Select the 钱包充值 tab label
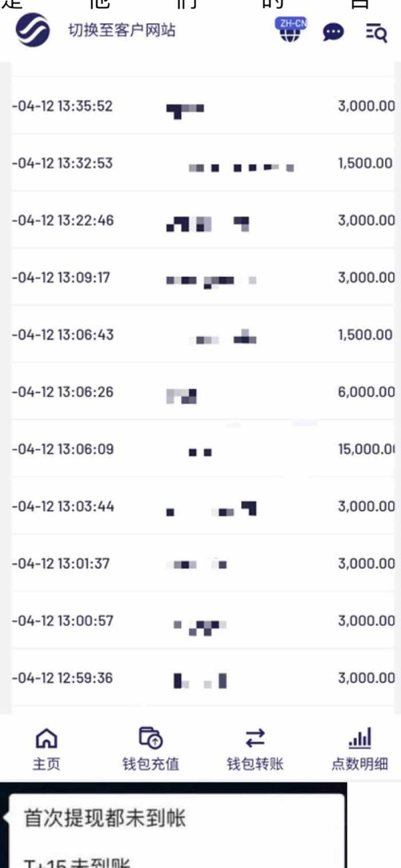Screen dimensions: 401x868 pyautogui.click(x=150, y=763)
